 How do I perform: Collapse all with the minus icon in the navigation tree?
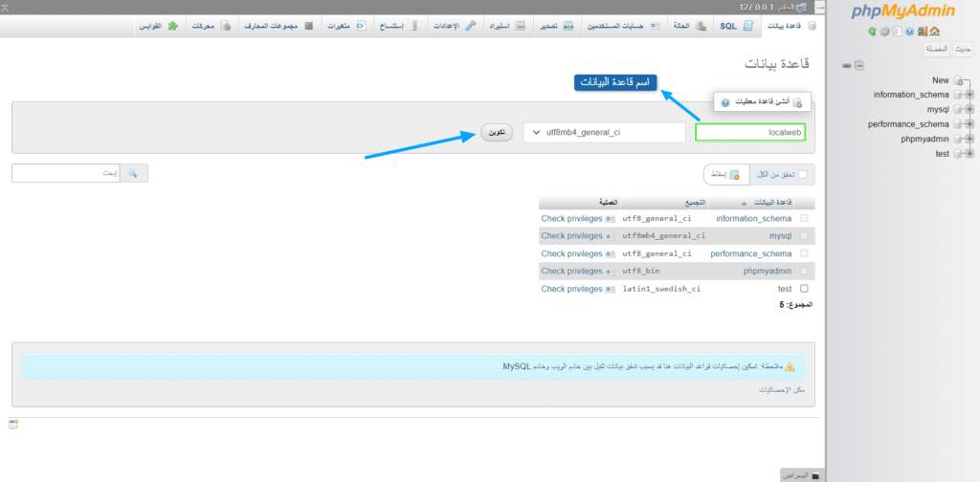pyautogui.click(x=860, y=66)
